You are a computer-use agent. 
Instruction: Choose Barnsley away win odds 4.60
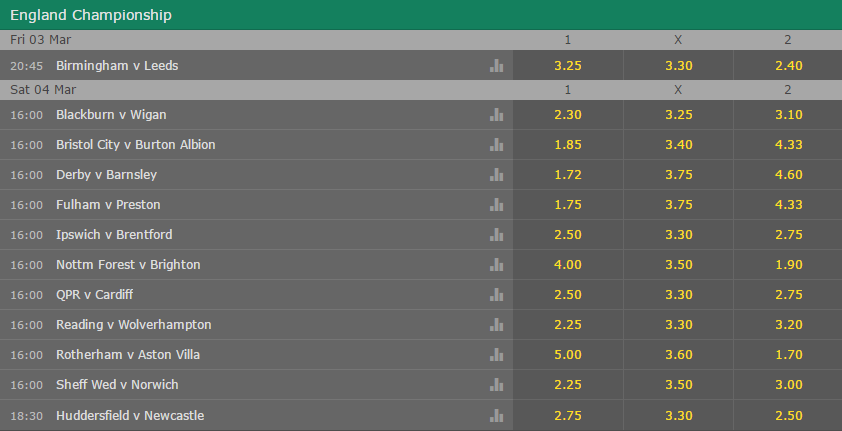tap(788, 174)
